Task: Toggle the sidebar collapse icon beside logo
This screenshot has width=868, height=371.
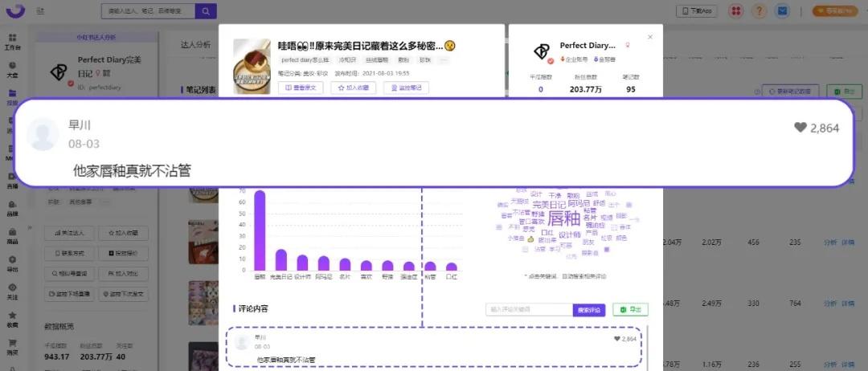Action: click(x=40, y=11)
